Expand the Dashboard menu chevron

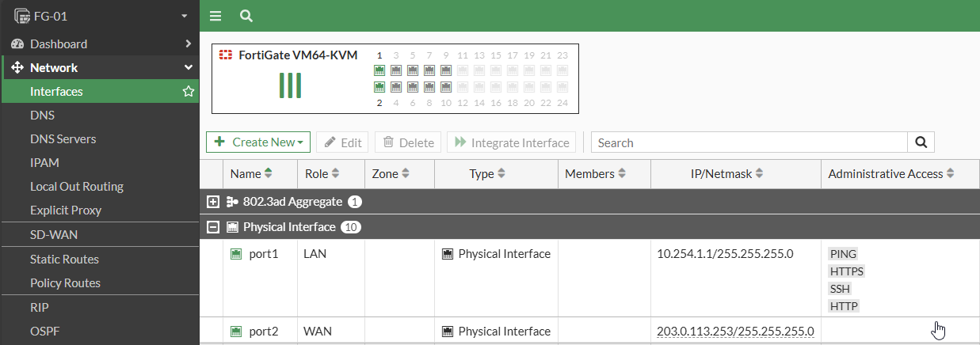click(188, 44)
